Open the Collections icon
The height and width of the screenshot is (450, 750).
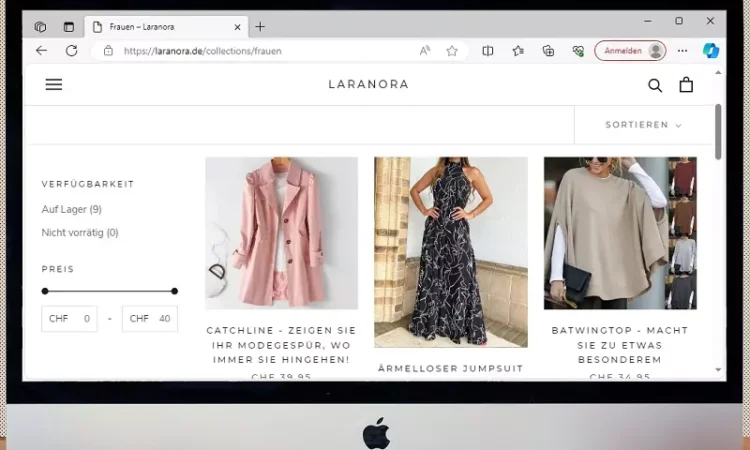548,51
